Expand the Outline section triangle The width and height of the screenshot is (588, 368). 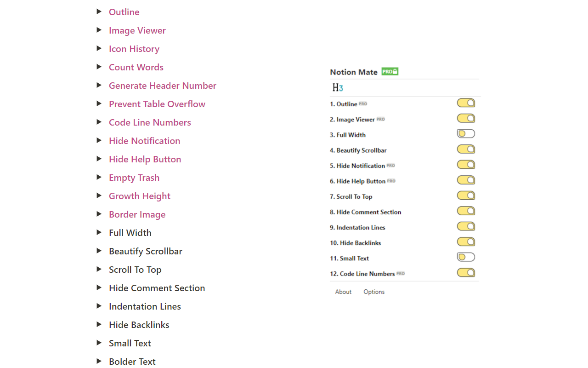pyautogui.click(x=99, y=11)
